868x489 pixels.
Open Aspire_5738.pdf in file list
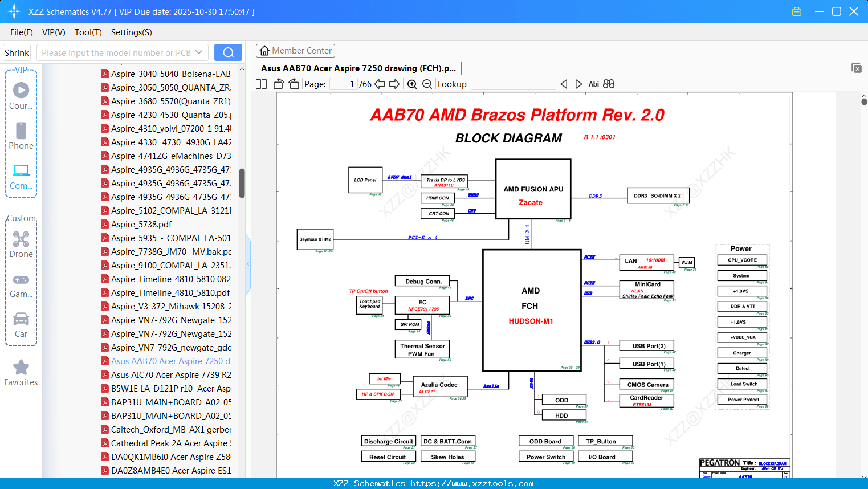click(x=136, y=224)
